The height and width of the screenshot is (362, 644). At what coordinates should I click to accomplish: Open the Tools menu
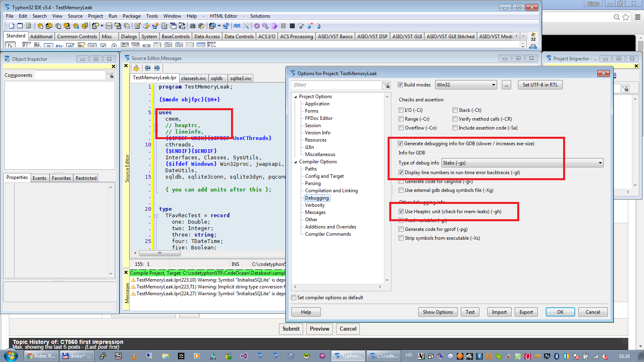[x=152, y=16]
